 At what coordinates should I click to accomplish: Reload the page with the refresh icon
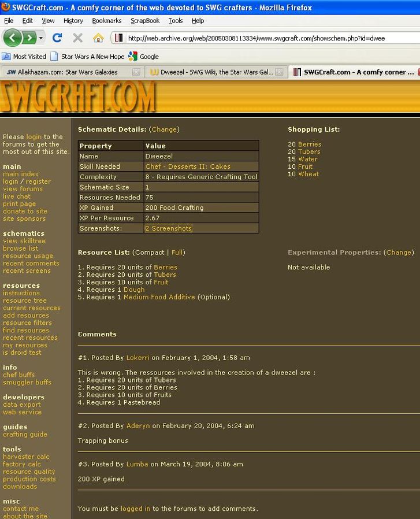(x=57, y=38)
